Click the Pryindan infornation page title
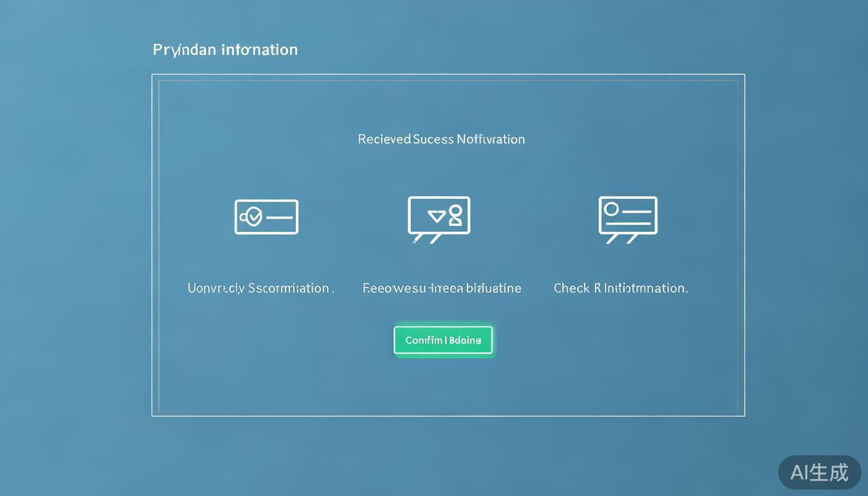This screenshot has height=496, width=868. (x=225, y=50)
